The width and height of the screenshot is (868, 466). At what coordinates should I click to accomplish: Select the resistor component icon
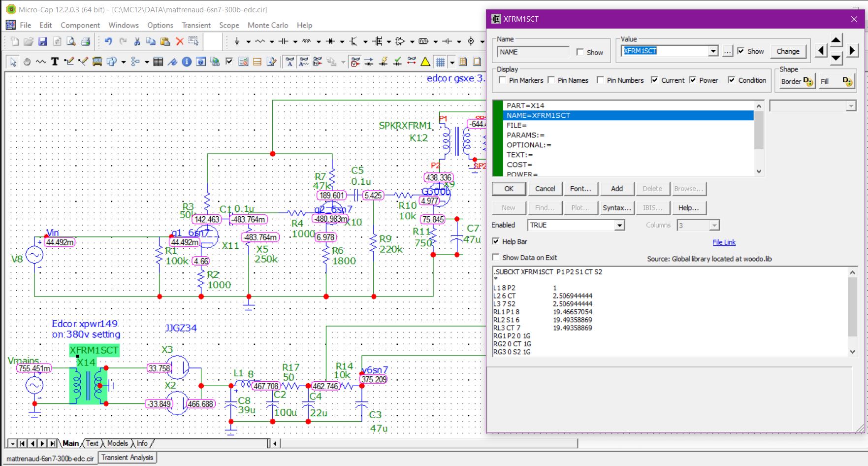pyautogui.click(x=260, y=41)
